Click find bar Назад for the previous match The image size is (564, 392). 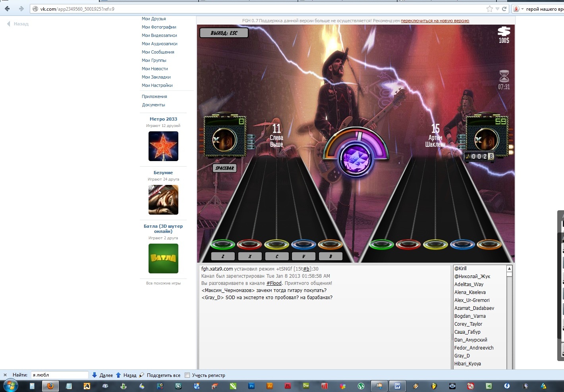pos(126,375)
